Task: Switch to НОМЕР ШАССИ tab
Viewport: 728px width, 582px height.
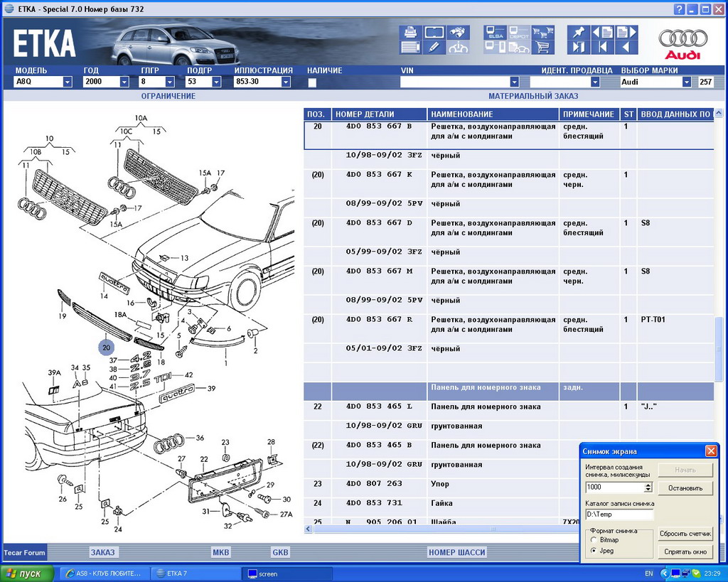Action: 456,552
